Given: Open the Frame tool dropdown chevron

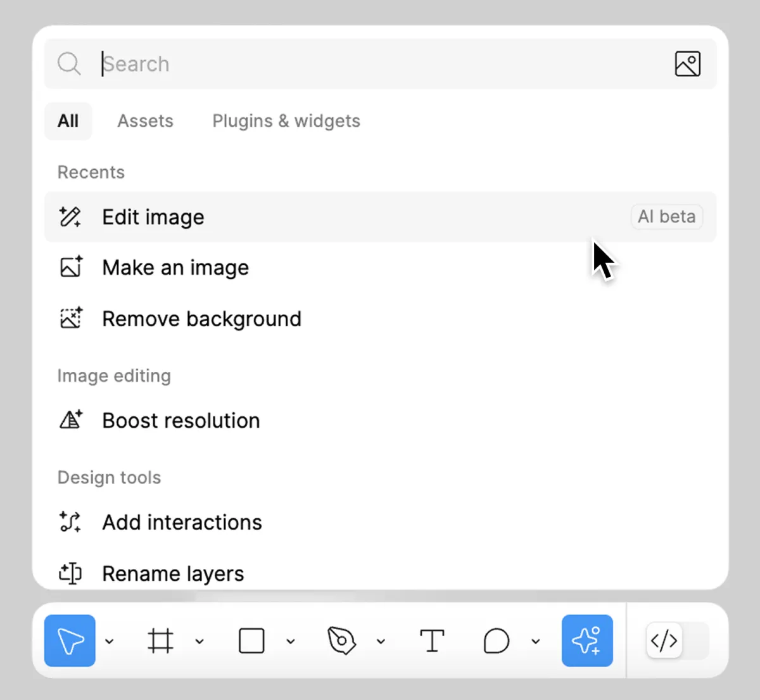Looking at the screenshot, I should pyautogui.click(x=199, y=641).
